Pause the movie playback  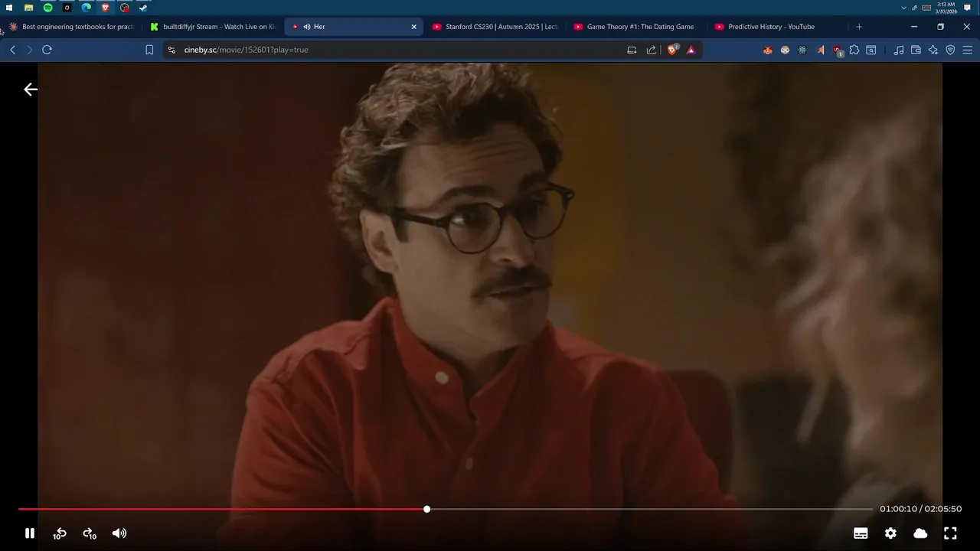pos(29,533)
